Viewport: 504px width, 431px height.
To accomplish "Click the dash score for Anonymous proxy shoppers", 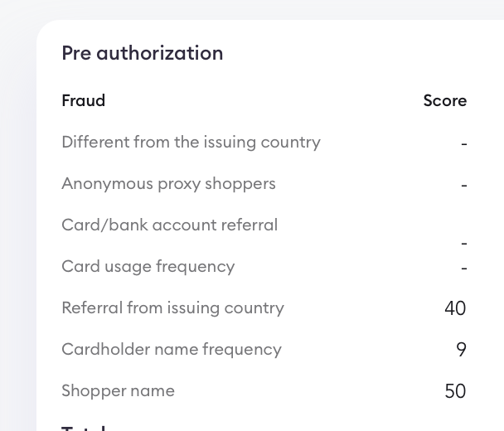I will [464, 186].
